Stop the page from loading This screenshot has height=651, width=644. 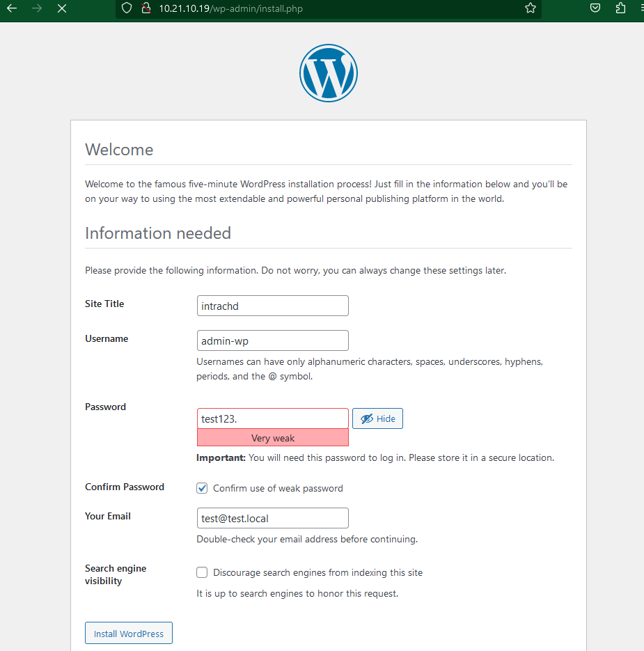pyautogui.click(x=62, y=9)
